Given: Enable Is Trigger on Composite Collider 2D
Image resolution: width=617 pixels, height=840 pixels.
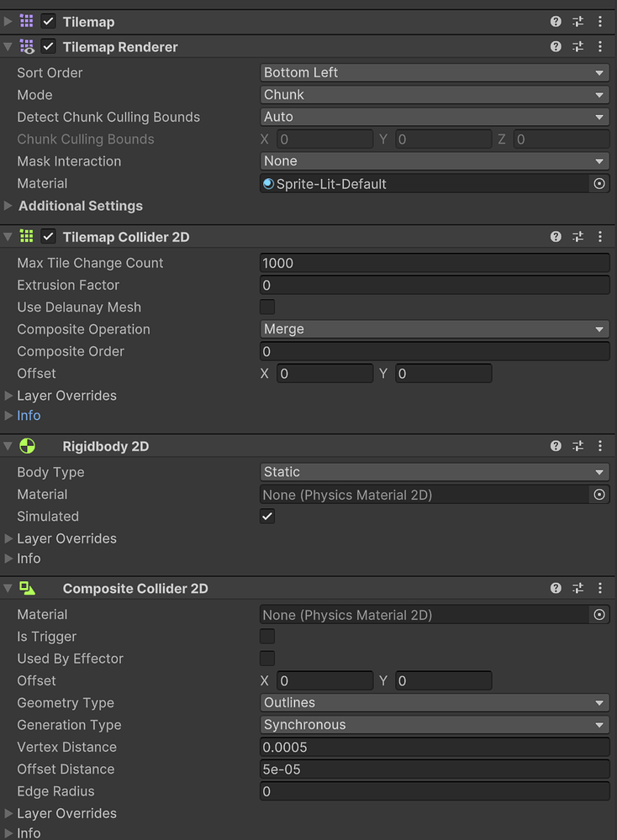Looking at the screenshot, I should [x=267, y=636].
